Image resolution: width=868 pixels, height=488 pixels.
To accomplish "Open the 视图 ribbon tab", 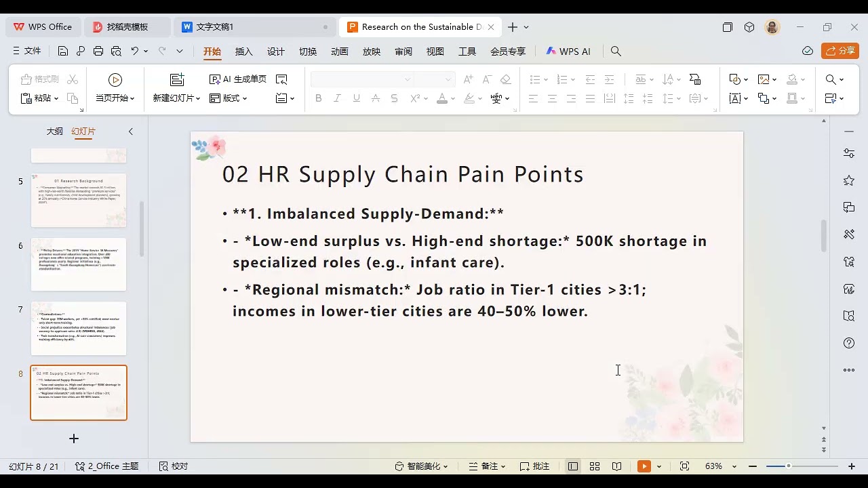I will tap(435, 52).
